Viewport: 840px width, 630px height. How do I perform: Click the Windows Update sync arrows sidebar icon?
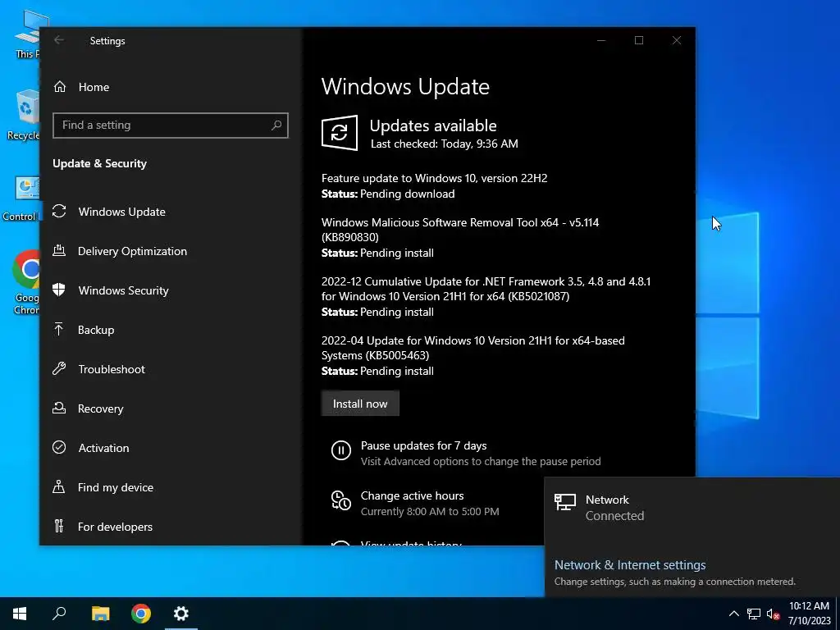coord(59,211)
